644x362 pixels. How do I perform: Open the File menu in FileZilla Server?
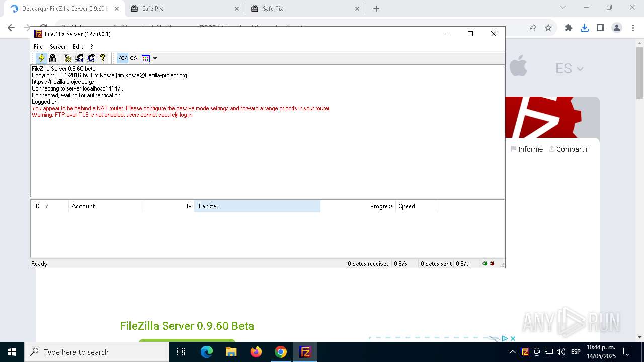(x=38, y=46)
